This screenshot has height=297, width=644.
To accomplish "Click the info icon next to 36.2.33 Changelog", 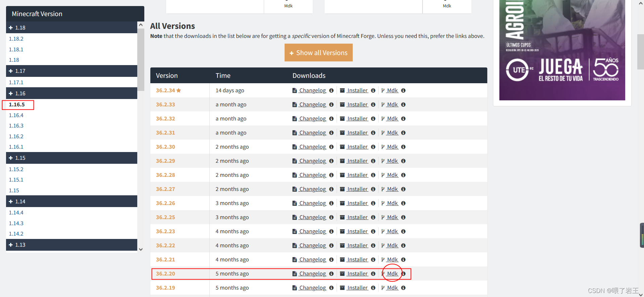I will [331, 105].
